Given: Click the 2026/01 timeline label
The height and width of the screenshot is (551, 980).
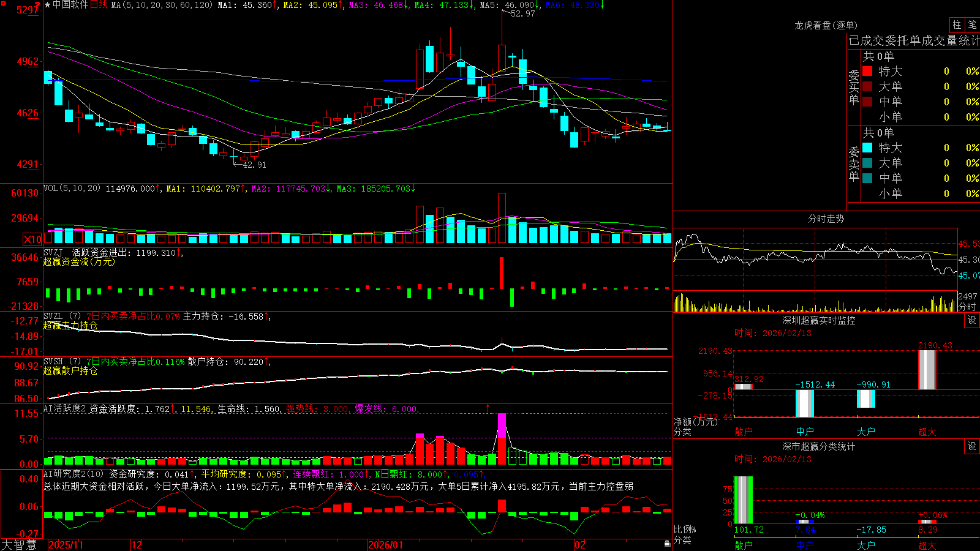Looking at the screenshot, I should point(386,545).
